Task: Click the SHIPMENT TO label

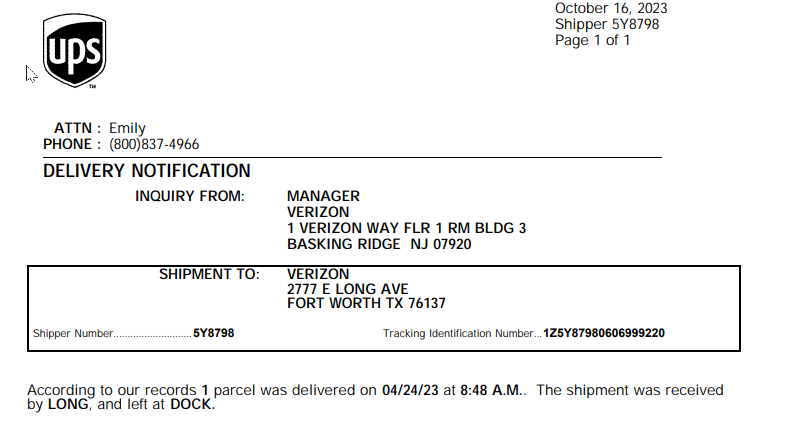Action: tap(209, 274)
